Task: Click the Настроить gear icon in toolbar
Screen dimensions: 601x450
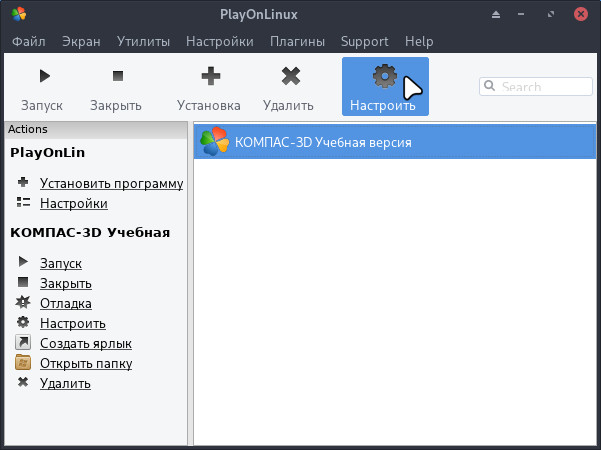Action: point(384,76)
